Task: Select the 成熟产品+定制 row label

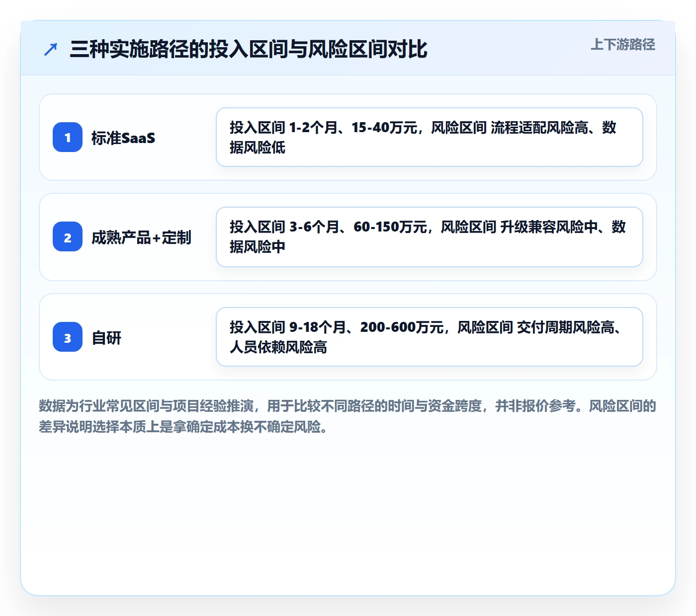Action: click(x=141, y=237)
